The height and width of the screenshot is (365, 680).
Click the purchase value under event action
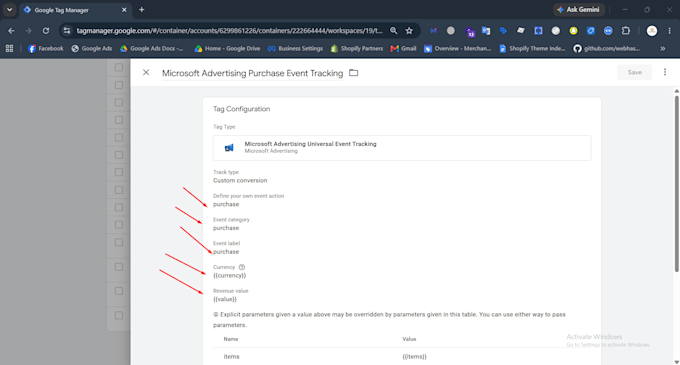[x=226, y=204]
